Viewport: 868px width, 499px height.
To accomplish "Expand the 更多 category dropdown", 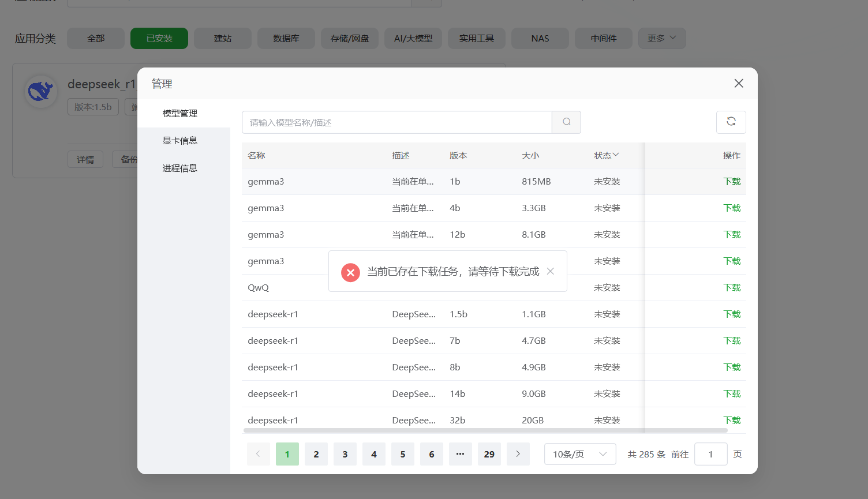I will click(661, 38).
